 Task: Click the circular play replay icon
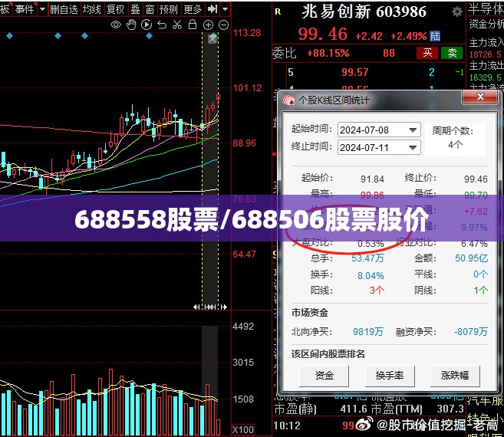point(147,25)
